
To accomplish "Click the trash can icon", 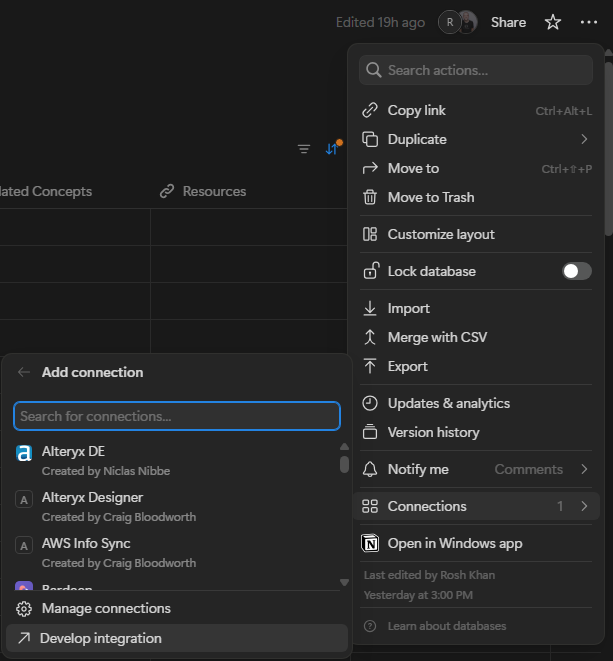I will pos(370,197).
